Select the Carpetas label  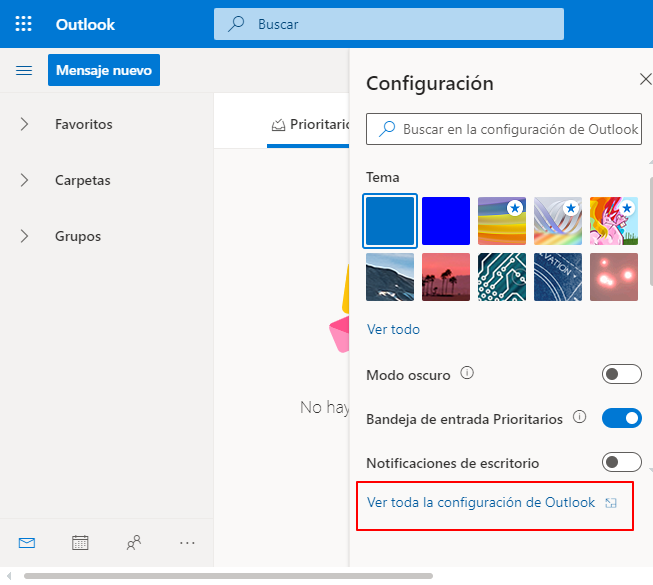coord(82,180)
